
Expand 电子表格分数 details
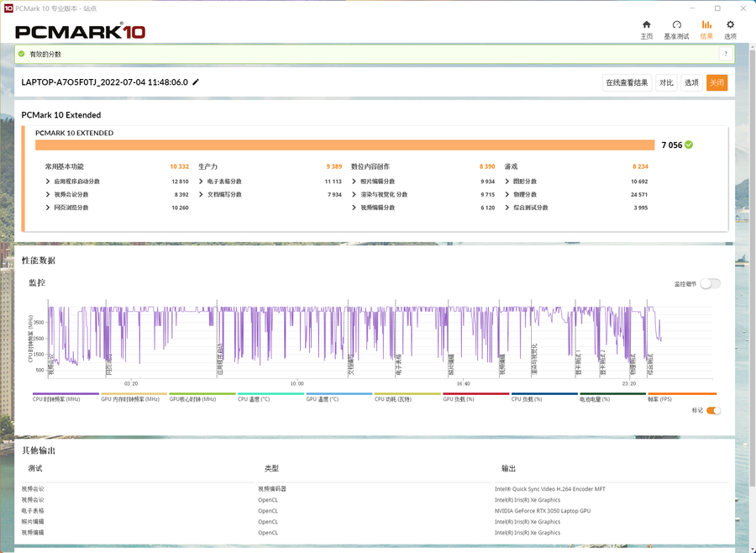tap(201, 182)
